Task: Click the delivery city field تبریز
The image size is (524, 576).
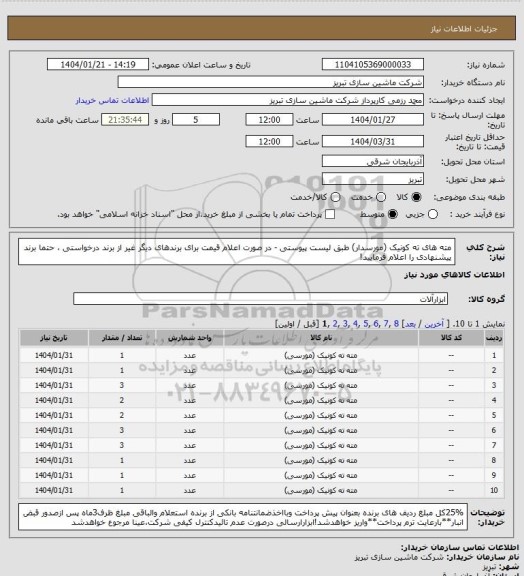Action: tap(373, 179)
